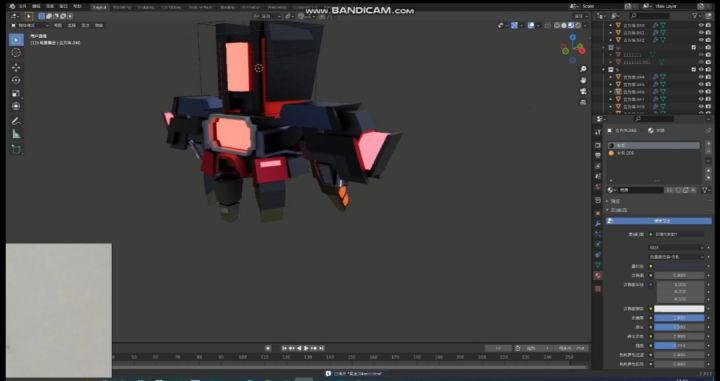Viewport: 720px width, 381px height.
Task: Hide the S collection with eye icon
Action: (x=701, y=70)
